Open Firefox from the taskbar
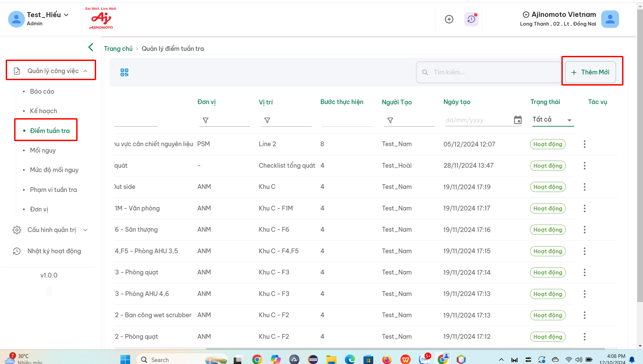Screen dimensions: 643x364 point(387,360)
